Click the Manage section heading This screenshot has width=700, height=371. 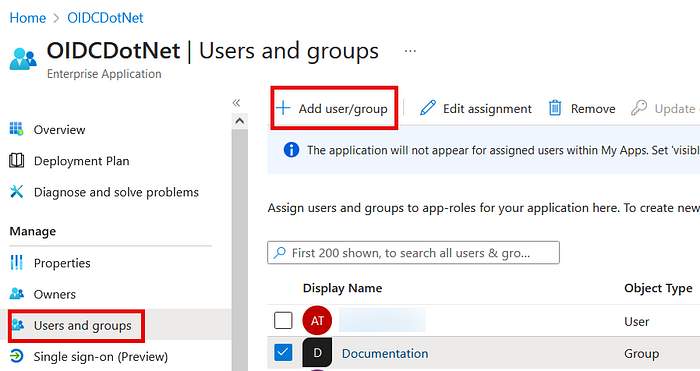[33, 231]
